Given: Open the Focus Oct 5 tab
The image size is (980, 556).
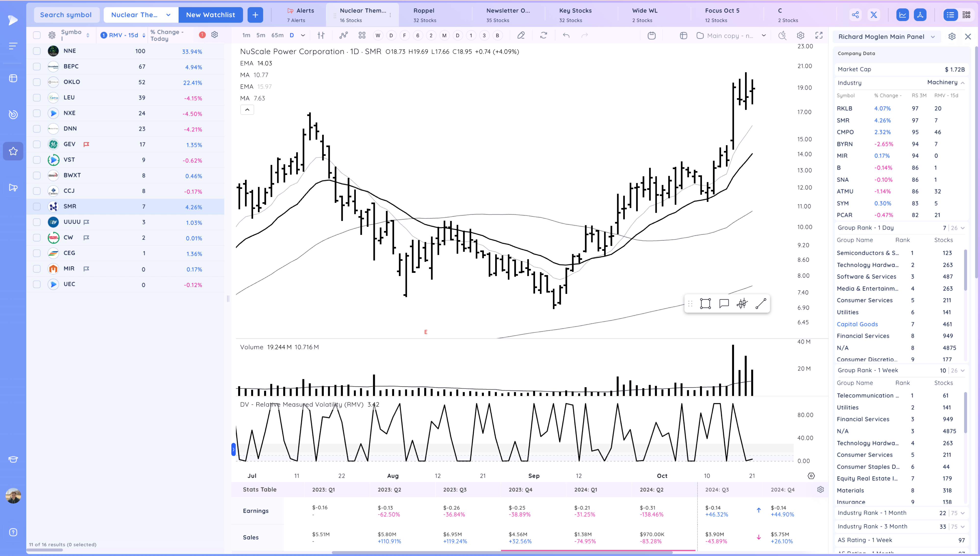Looking at the screenshot, I should click(722, 15).
